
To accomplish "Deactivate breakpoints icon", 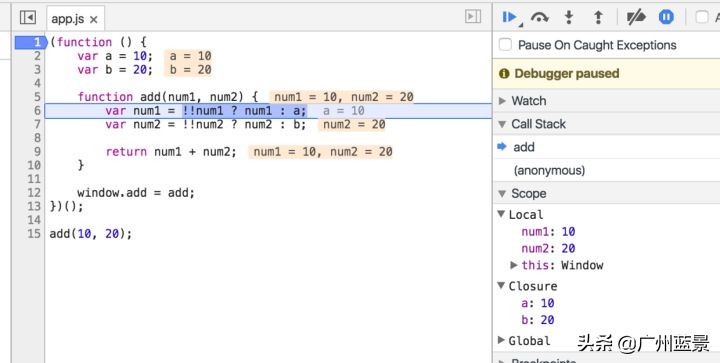I will 636,17.
